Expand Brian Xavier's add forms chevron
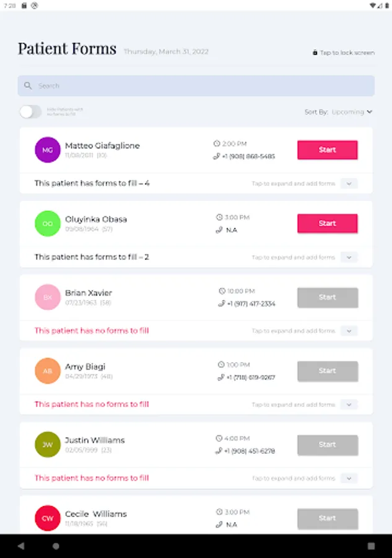The width and height of the screenshot is (392, 558). (x=349, y=331)
